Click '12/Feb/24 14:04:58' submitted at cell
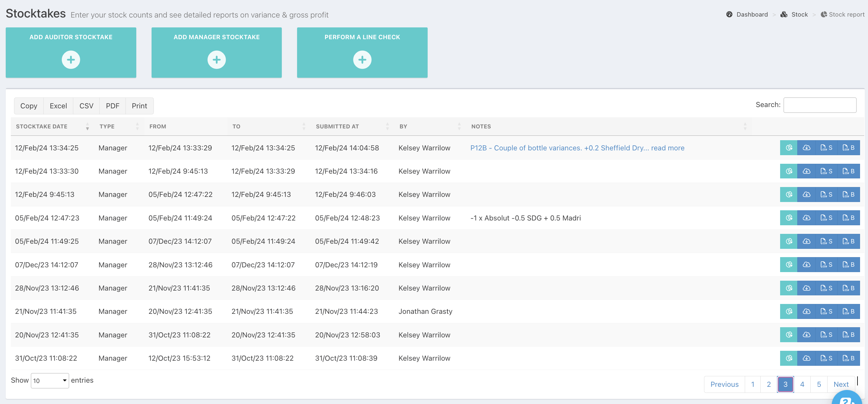 point(347,148)
